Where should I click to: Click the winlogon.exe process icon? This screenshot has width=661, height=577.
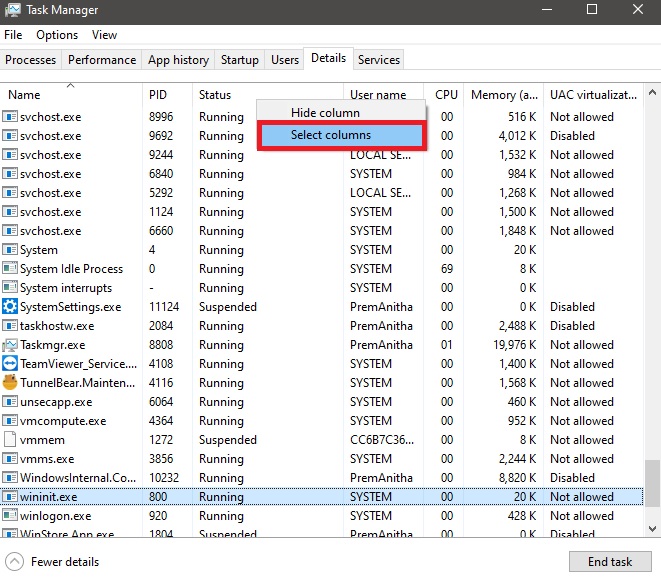click(11, 516)
